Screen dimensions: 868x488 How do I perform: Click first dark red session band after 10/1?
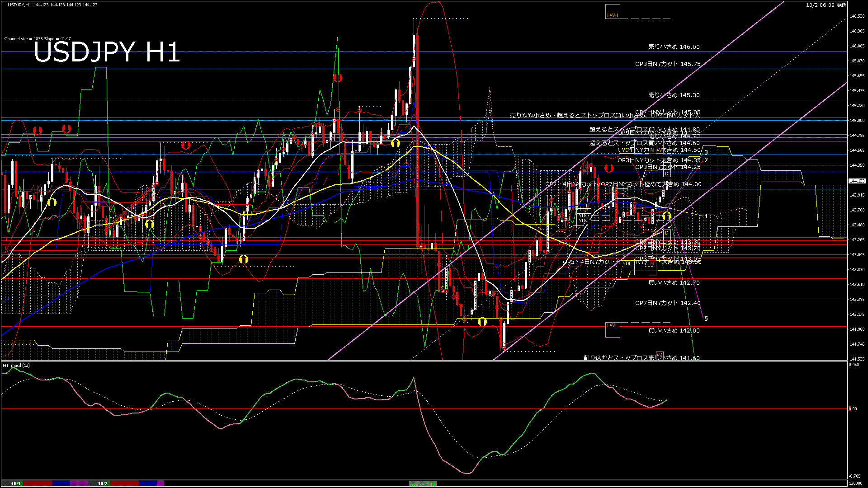point(38,483)
